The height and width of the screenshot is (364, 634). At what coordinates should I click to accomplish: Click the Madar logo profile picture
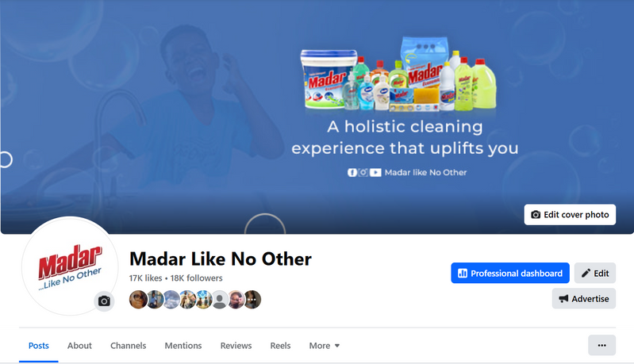70,266
